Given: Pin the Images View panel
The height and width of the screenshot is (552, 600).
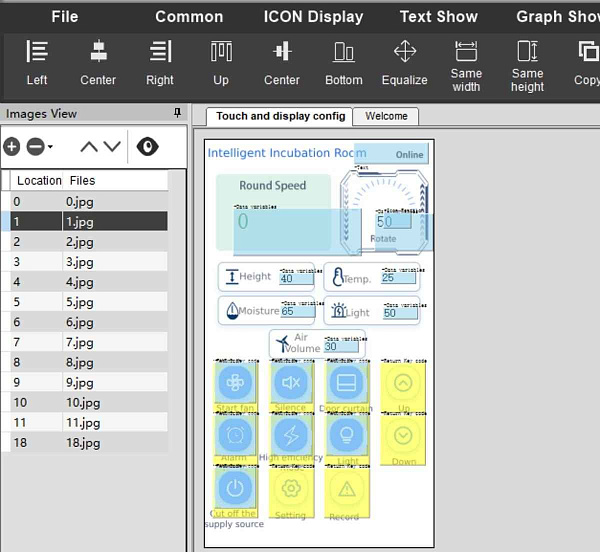Looking at the screenshot, I should pyautogui.click(x=178, y=113).
